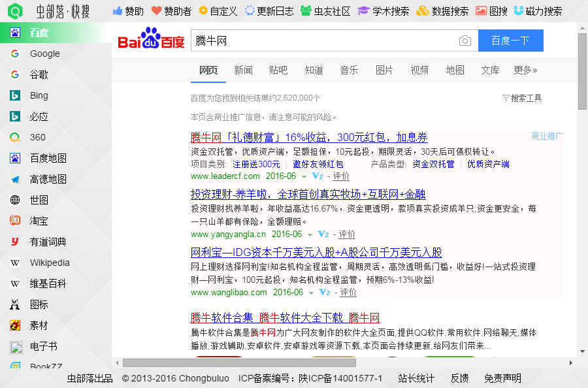Select 素材 icon in sidebar
The width and height of the screenshot is (588, 388).
point(15,325)
